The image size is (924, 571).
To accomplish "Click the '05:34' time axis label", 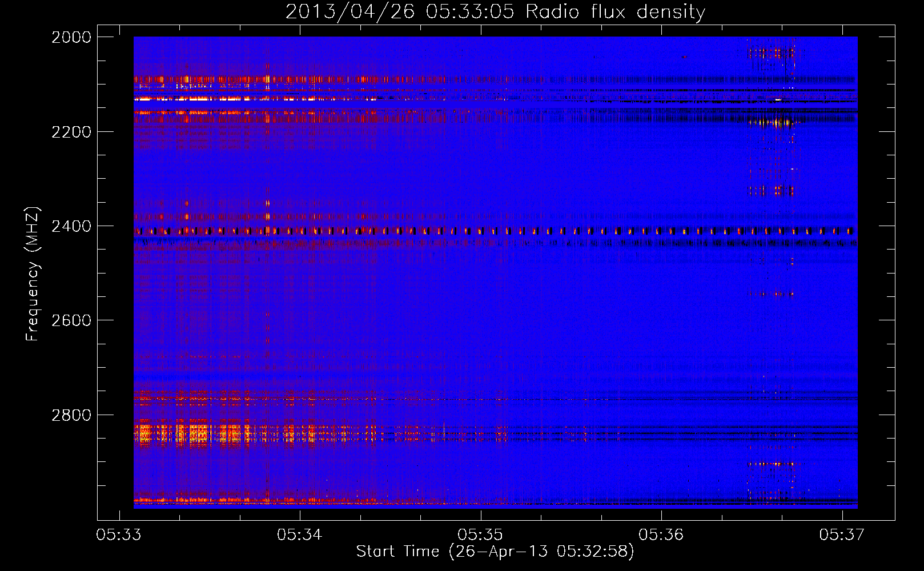I will pos(300,534).
